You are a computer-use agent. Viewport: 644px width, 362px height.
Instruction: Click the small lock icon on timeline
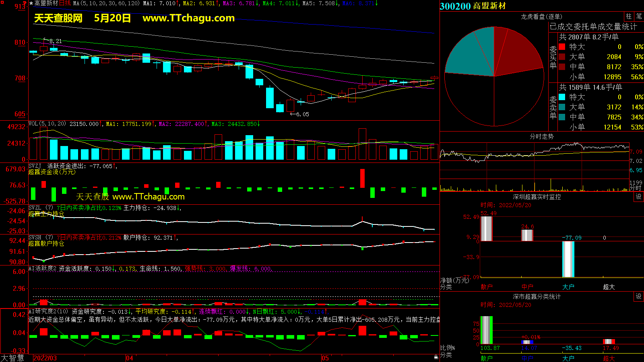click(x=436, y=357)
